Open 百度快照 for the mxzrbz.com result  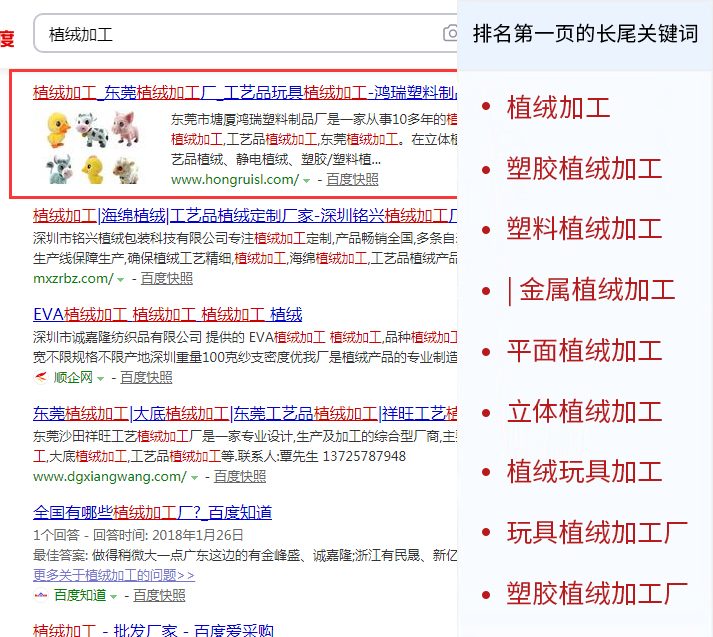click(x=167, y=278)
